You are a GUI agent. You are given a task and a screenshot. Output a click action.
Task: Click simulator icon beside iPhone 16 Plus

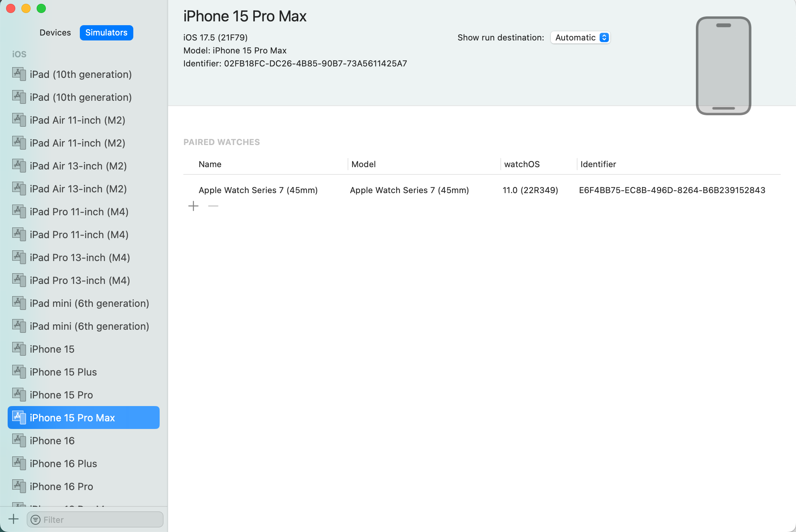tap(19, 463)
